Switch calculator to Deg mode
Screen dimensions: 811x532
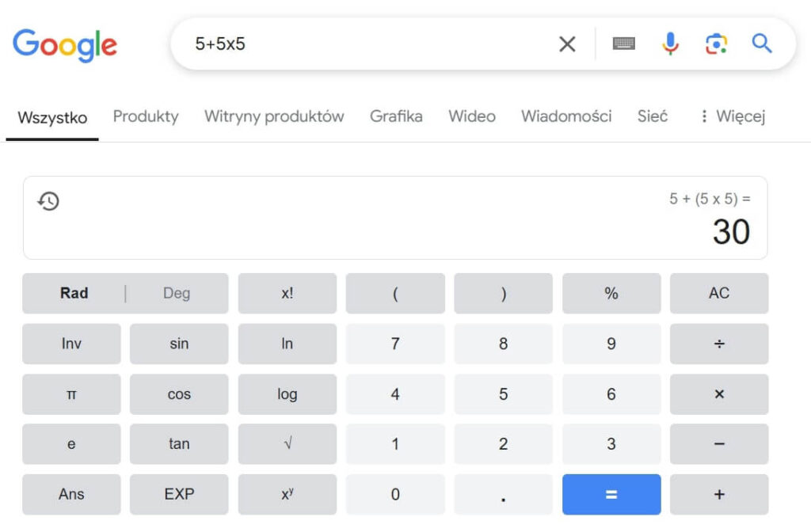[176, 293]
